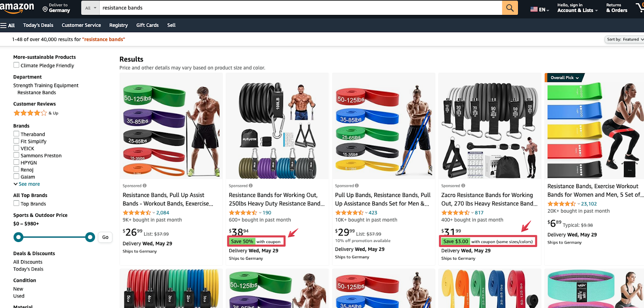Open ratings dropdown arrow next to 2,084 reviews
Image resolution: width=644 pixels, height=308 pixels.
(153, 212)
